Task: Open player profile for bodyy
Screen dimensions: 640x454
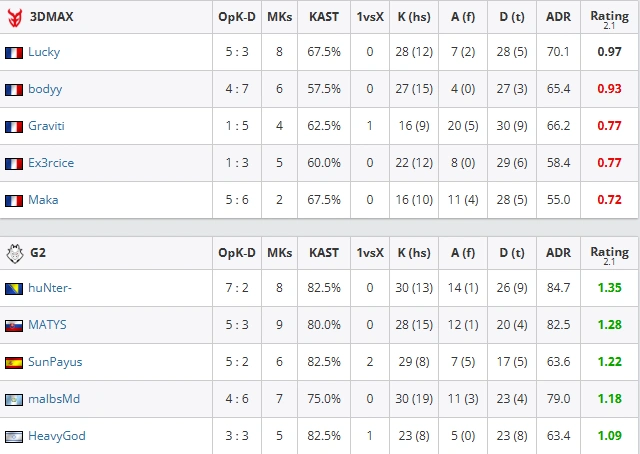Action: click(45, 89)
